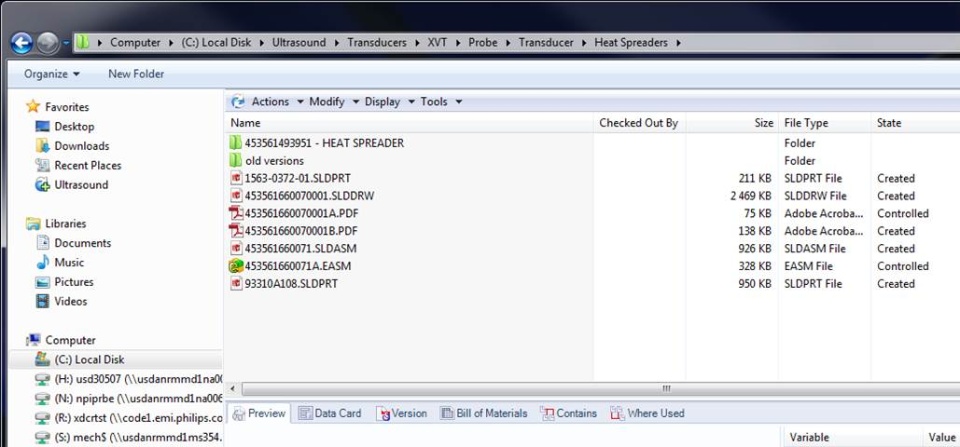Open Recent Places in Favorites

click(x=88, y=165)
